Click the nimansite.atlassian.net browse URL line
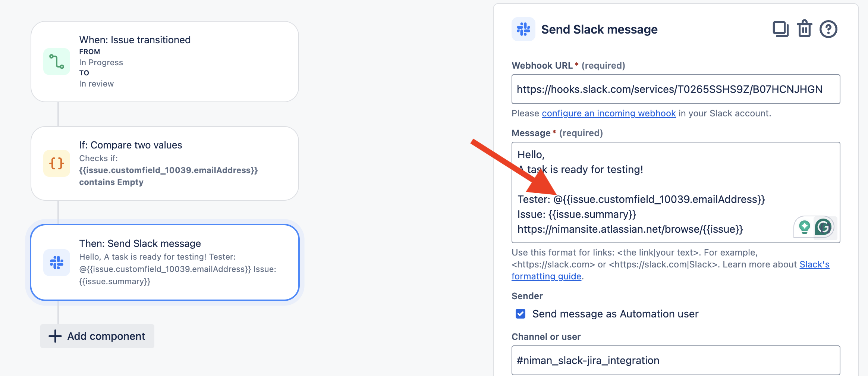Viewport: 868px width, 376px height. coord(630,229)
